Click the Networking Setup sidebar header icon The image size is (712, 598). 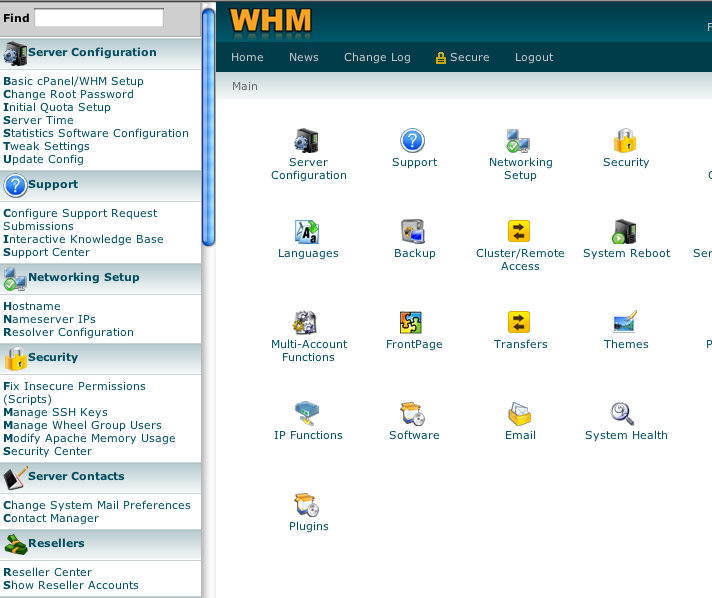tap(15, 279)
